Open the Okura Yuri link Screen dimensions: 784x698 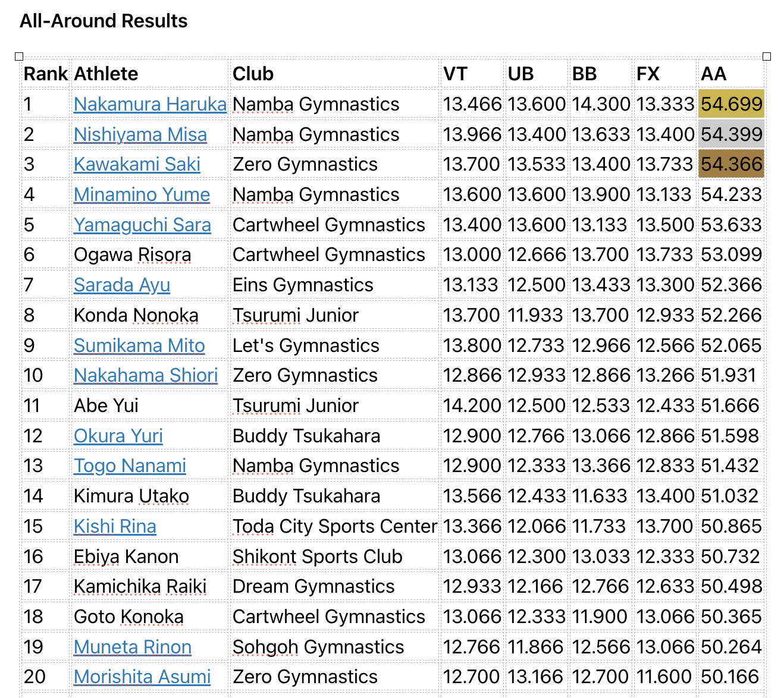[118, 436]
